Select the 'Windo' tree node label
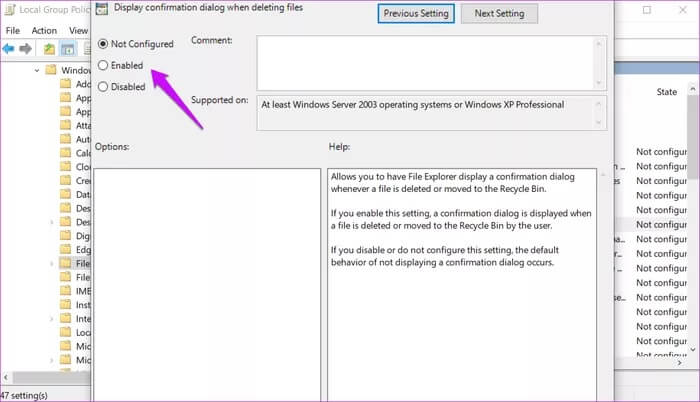This screenshot has height=402, width=700. pyautogui.click(x=76, y=70)
